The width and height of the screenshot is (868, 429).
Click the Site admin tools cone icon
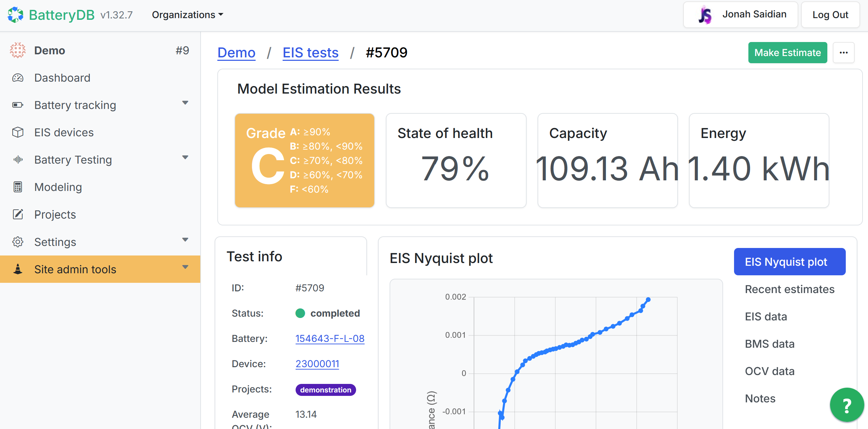(x=17, y=269)
